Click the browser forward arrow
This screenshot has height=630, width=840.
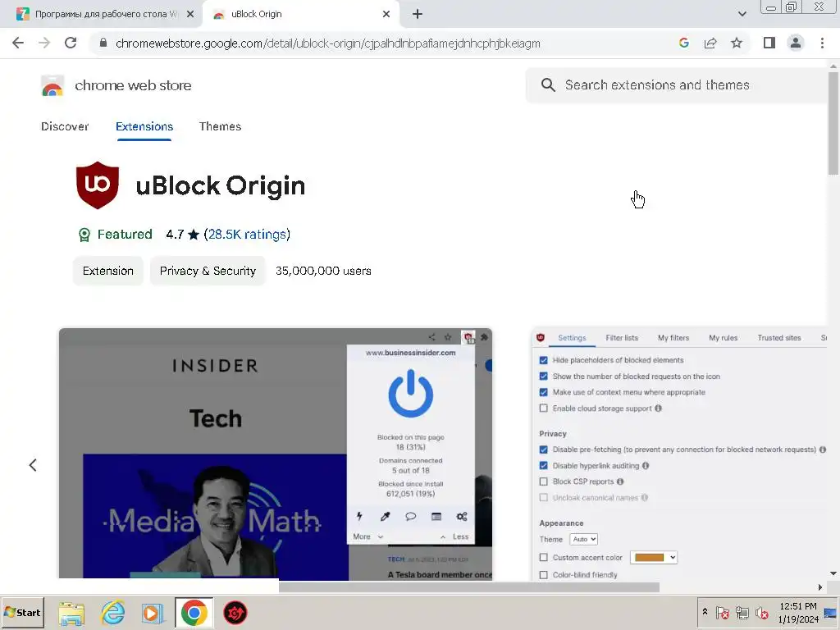[x=44, y=43]
